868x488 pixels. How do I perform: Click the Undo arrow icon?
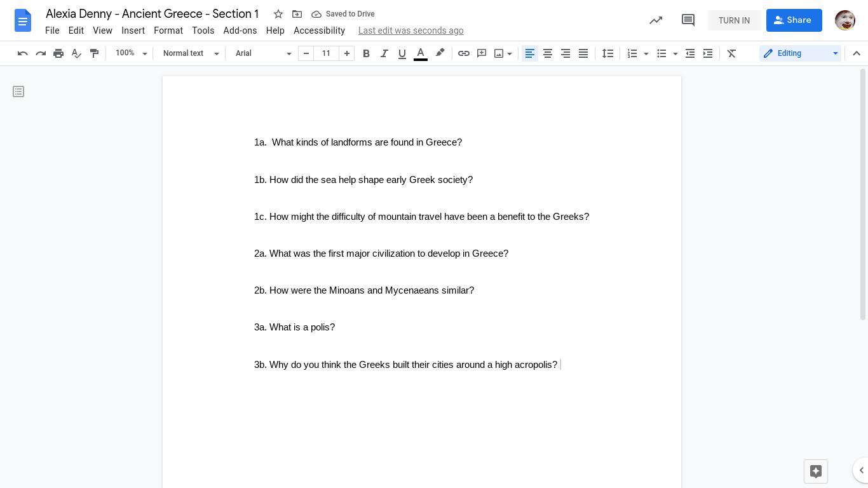point(23,53)
